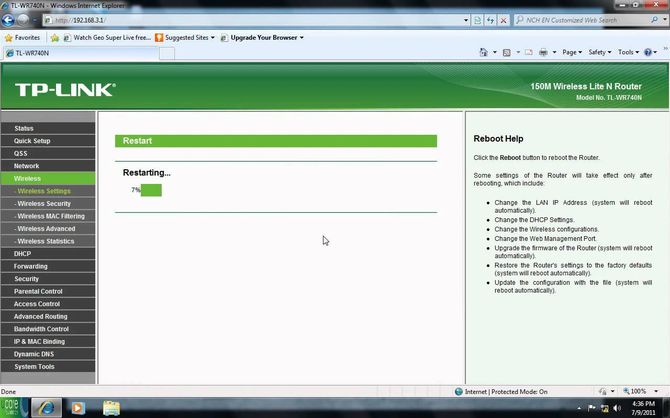Refresh the page with the refresh arrows icon
Screen dimensions: 670x418
[491, 20]
